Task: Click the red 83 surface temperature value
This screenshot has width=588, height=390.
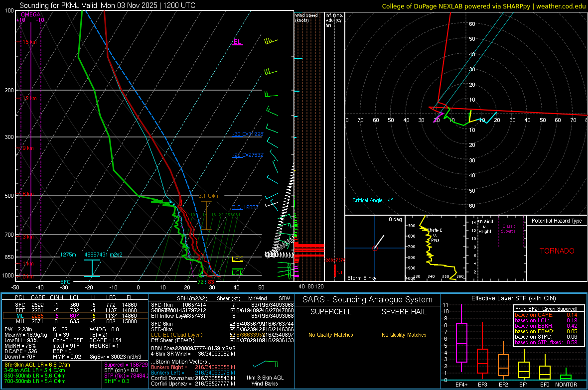Action: [211, 282]
